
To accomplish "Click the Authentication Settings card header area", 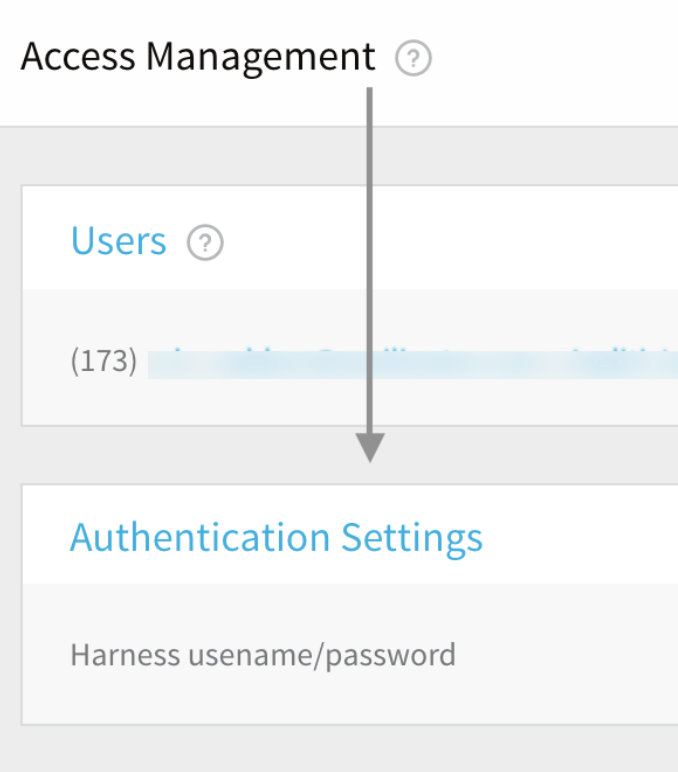I will (350, 535).
